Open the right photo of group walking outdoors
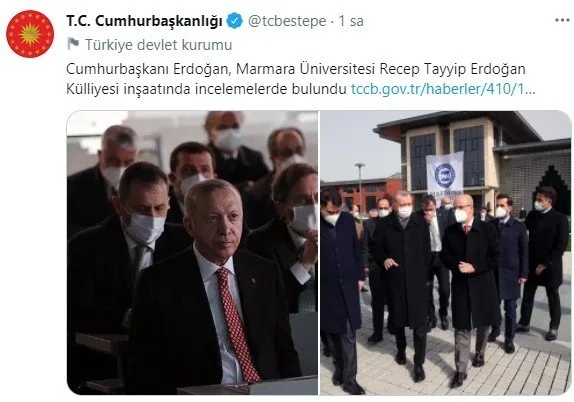Viewport: 574px width, 402px height. tap(446, 253)
